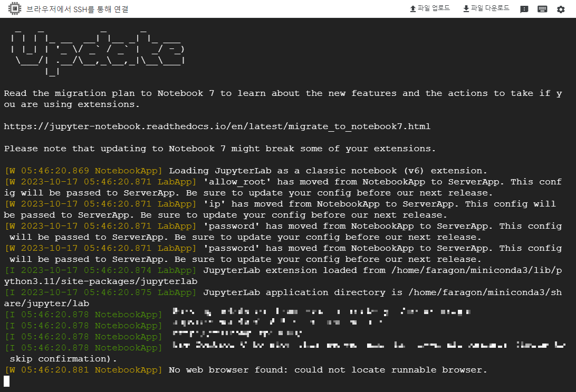
Task: Open the keyboard icon in header
Action: click(542, 9)
